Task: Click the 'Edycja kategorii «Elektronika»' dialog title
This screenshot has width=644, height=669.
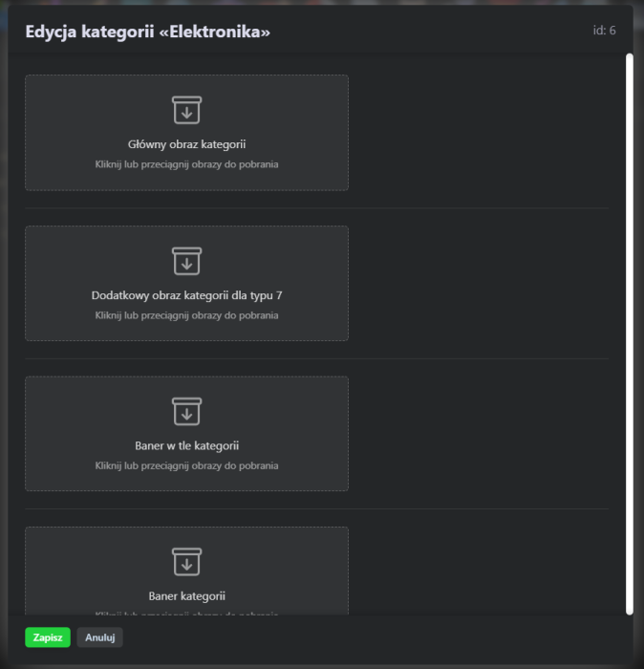Action: click(x=148, y=32)
